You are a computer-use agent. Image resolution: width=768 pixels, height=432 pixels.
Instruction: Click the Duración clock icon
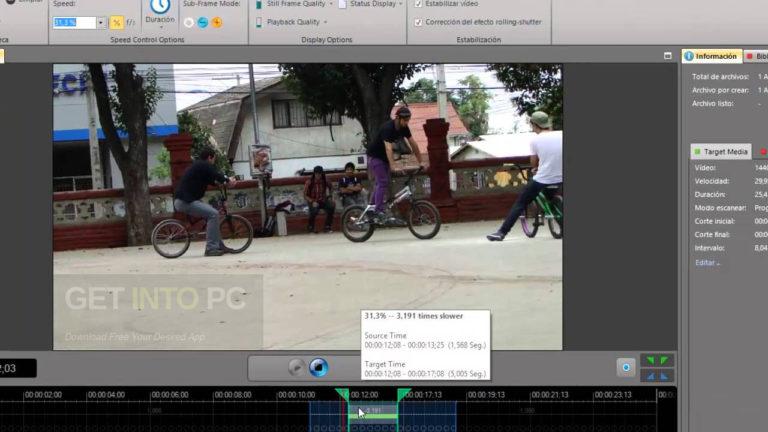tap(160, 6)
